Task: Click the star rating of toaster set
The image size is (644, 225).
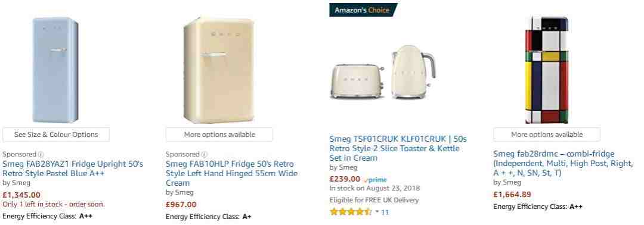Action: [x=351, y=212]
